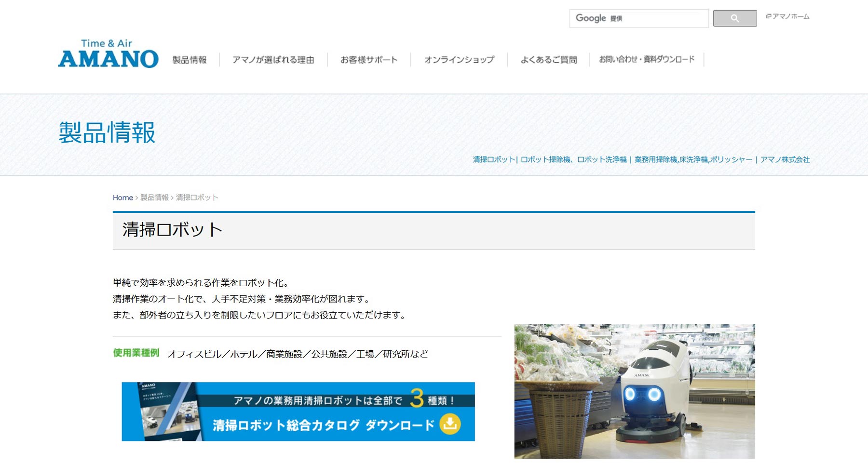Click the magnifier search button

click(x=735, y=18)
